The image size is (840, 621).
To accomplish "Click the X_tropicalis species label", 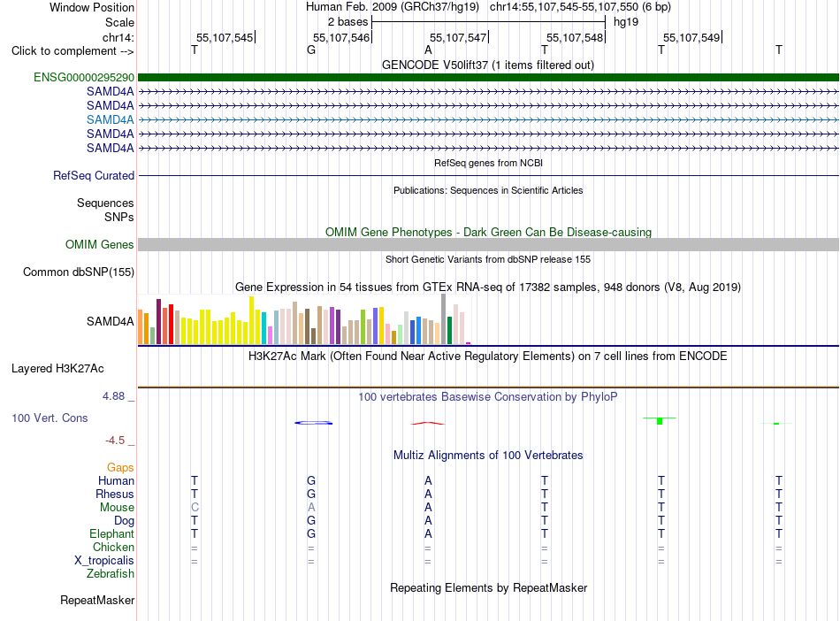I will pyautogui.click(x=104, y=561).
